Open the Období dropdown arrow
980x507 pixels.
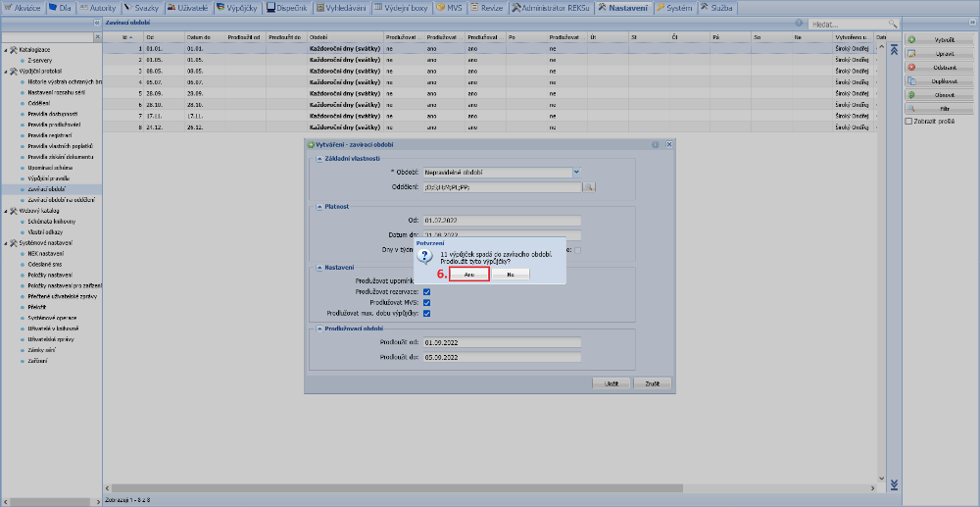pyautogui.click(x=577, y=172)
